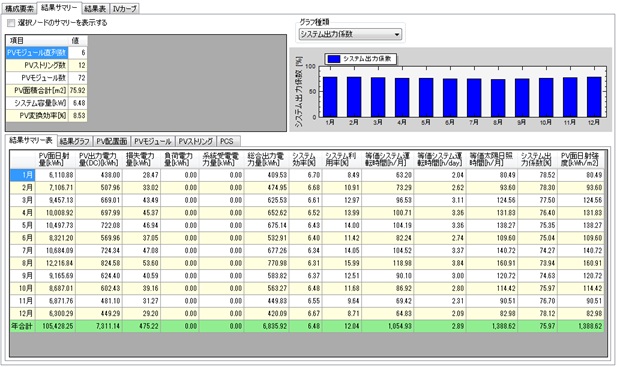Click the PV面日射量[kWh] column header
Screen dimensions: 617x367
pos(55,160)
